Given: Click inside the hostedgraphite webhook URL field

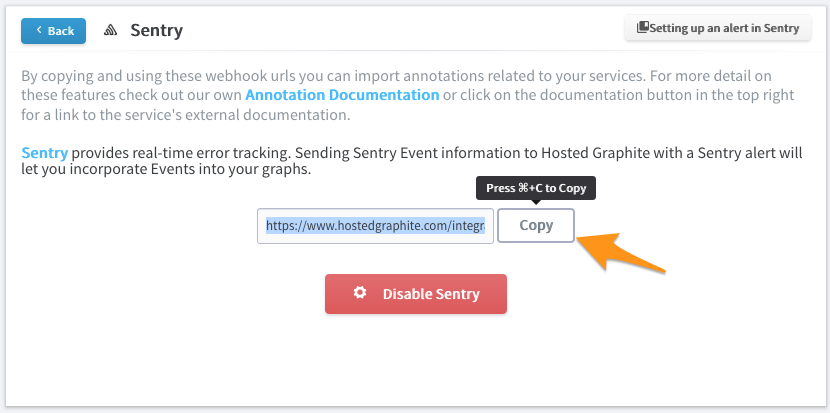Looking at the screenshot, I should (x=375, y=226).
